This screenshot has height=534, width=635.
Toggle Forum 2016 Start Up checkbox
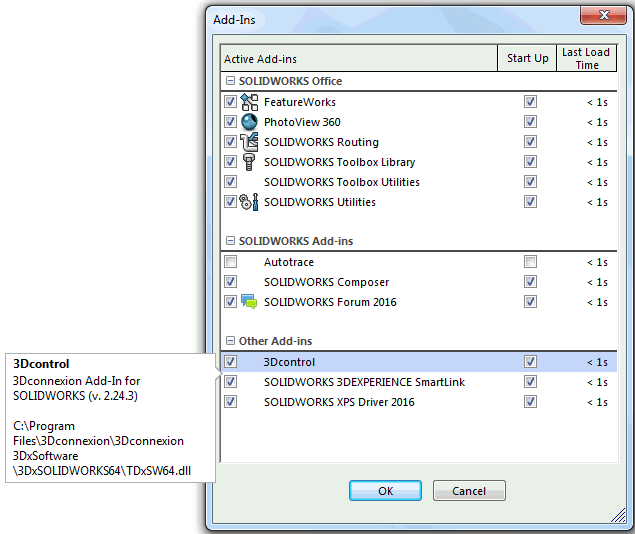[530, 302]
